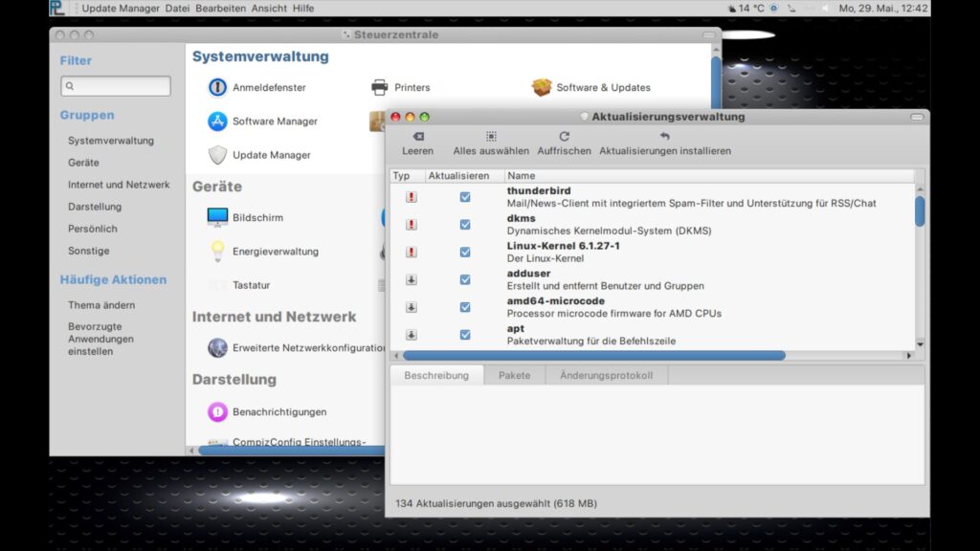980x551 pixels.
Task: Click Thema ändern action
Action: click(101, 305)
